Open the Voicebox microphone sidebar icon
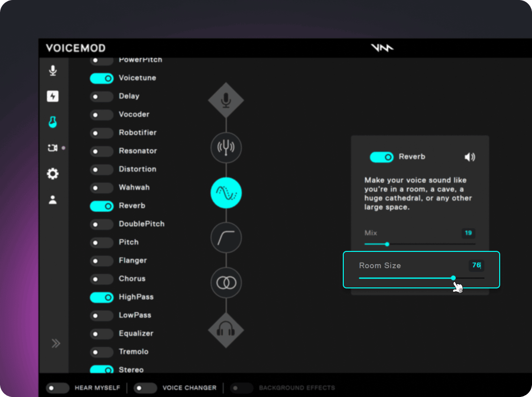The width and height of the screenshot is (532, 397). [52, 70]
